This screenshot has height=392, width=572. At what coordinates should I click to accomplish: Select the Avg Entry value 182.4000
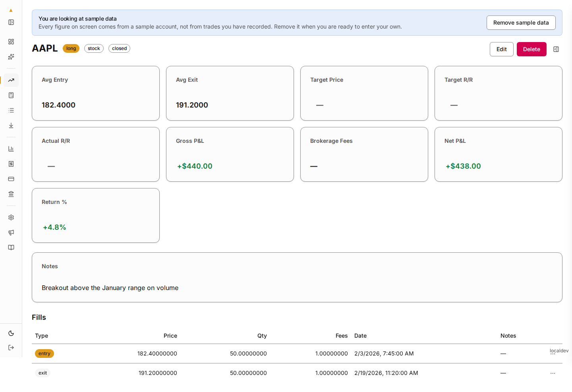click(x=58, y=105)
